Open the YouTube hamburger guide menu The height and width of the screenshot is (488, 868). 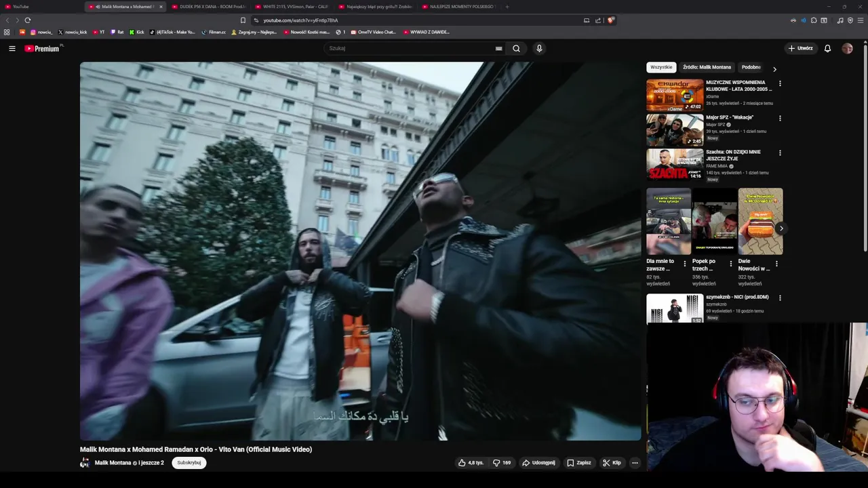[12, 48]
